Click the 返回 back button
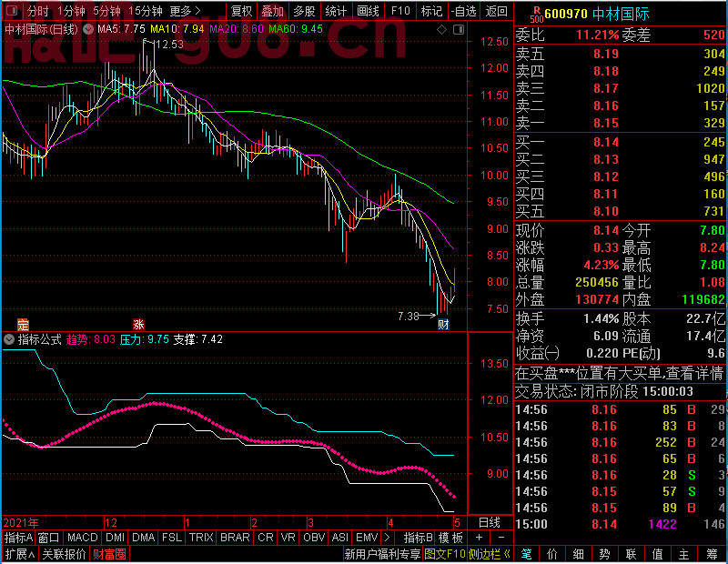728x564 pixels. pyautogui.click(x=496, y=11)
